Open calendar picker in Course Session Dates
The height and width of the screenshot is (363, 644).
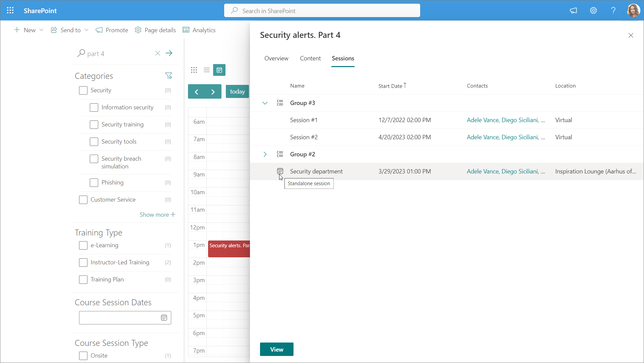[164, 318]
